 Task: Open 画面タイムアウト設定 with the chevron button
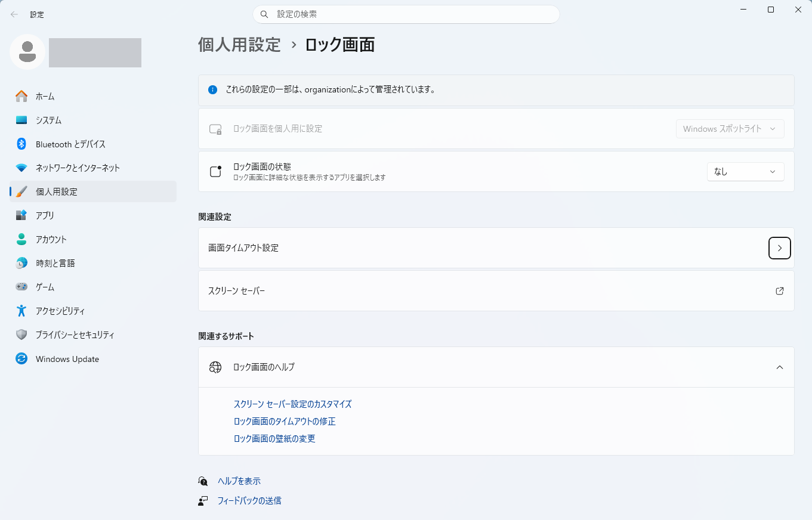coord(780,248)
